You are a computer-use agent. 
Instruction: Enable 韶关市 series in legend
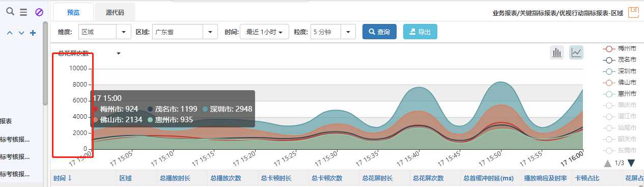(620, 139)
